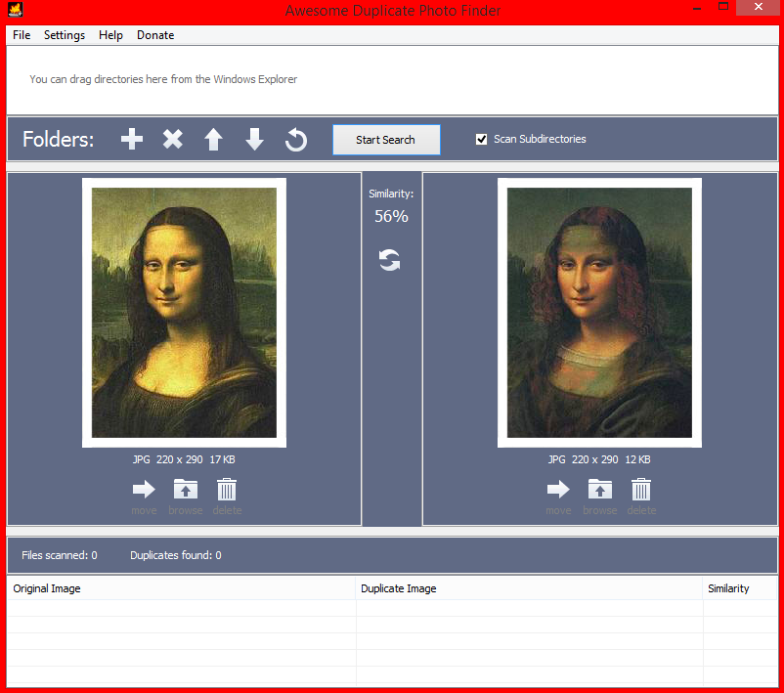Recalculate the similarity percentage
784x693 pixels.
pyautogui.click(x=391, y=260)
